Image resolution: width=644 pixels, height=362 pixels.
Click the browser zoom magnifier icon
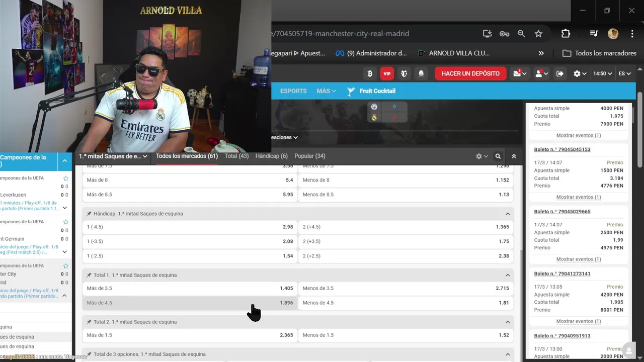(x=521, y=34)
